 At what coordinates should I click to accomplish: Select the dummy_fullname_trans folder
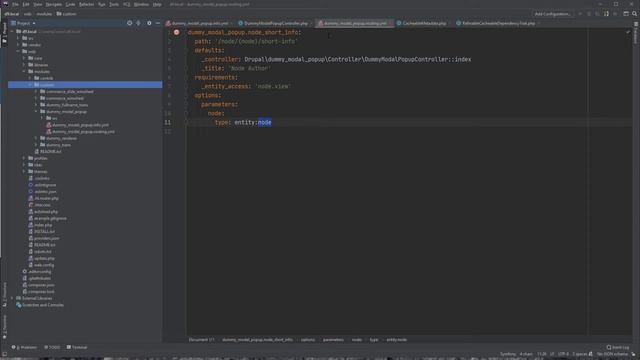(67, 105)
